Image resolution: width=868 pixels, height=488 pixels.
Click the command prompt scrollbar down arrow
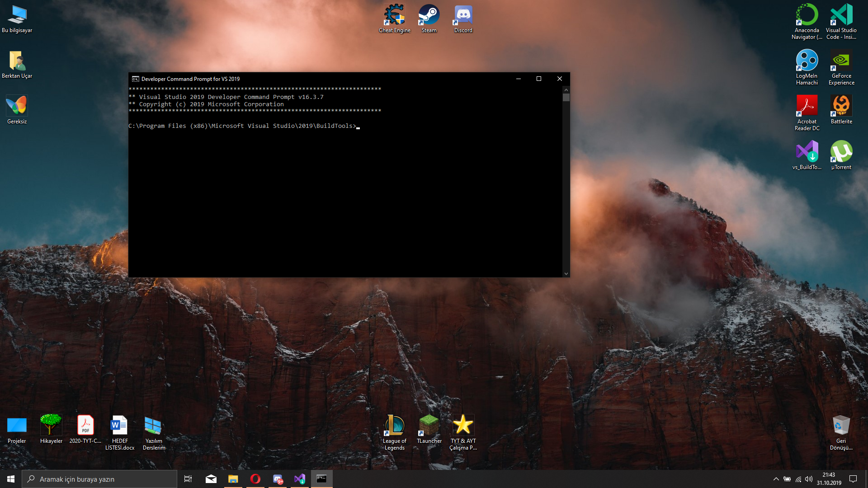566,274
